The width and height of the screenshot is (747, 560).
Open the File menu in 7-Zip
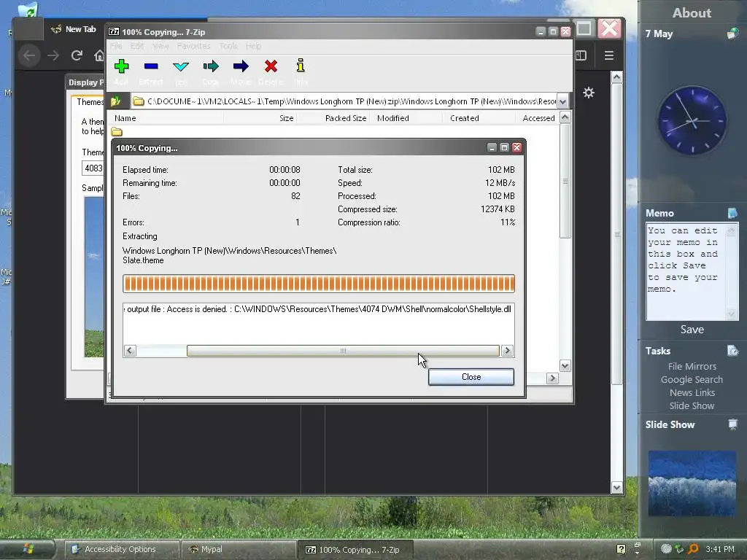coord(116,46)
